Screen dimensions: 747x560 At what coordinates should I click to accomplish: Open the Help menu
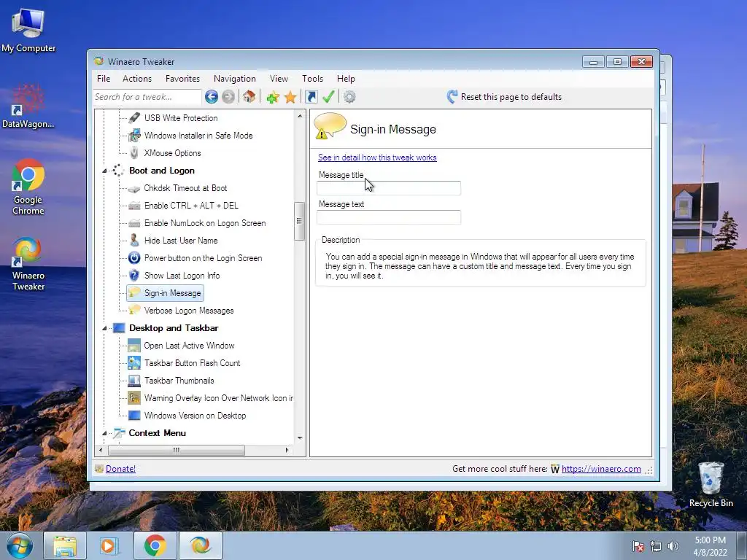pyautogui.click(x=346, y=79)
